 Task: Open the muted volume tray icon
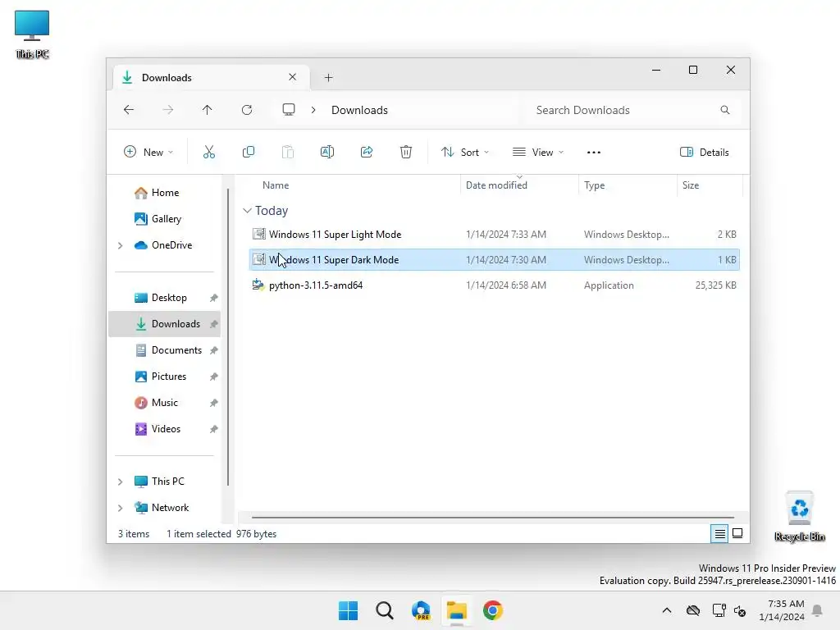740,610
